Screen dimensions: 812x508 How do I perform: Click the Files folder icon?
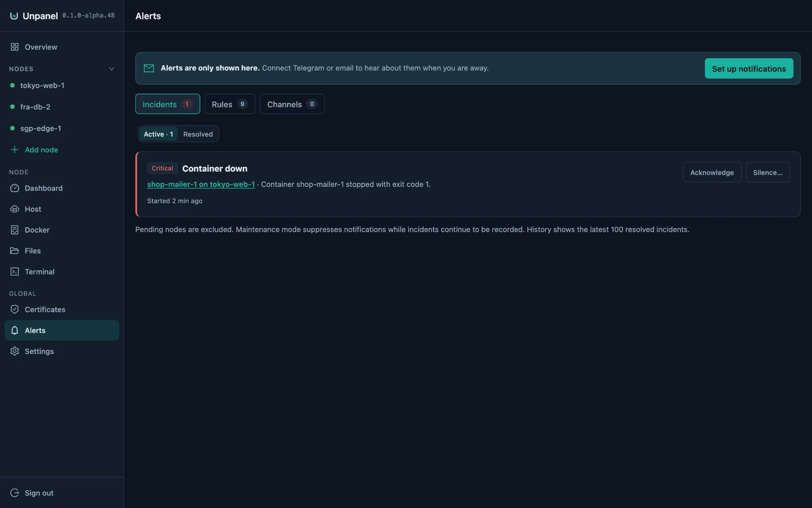(14, 251)
